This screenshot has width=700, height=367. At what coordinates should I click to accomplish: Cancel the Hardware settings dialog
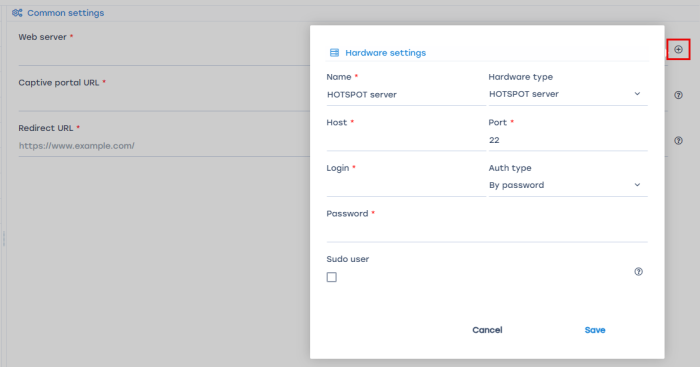click(487, 330)
